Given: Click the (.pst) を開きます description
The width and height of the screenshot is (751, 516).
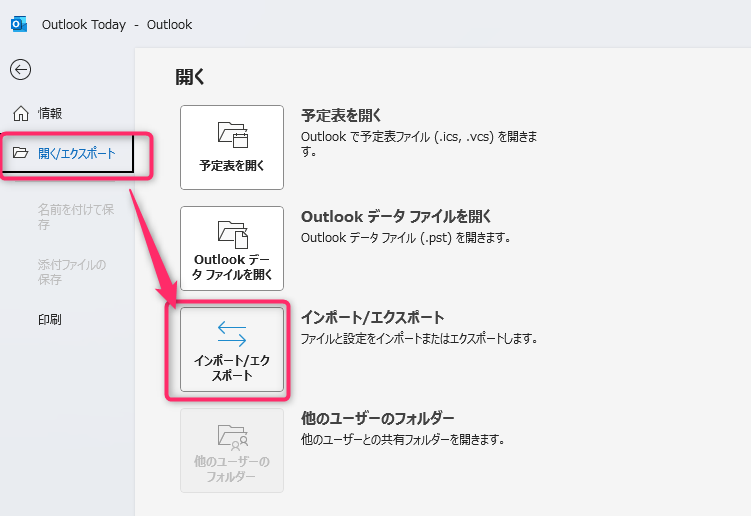Looking at the screenshot, I should click(406, 238).
